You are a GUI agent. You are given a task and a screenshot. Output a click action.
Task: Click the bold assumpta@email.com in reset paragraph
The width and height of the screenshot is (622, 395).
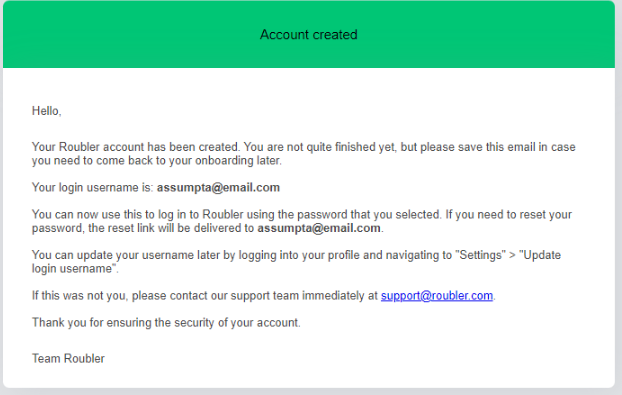pyautogui.click(x=319, y=228)
